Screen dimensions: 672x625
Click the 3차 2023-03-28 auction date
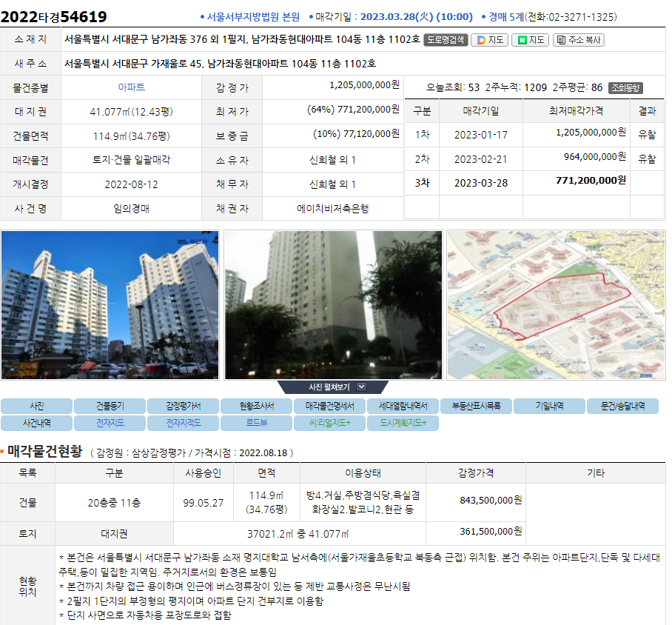click(x=481, y=183)
